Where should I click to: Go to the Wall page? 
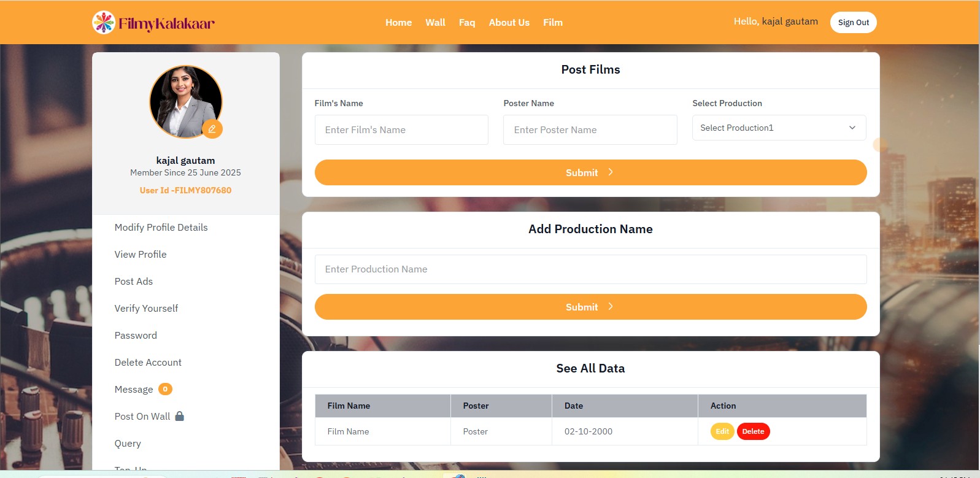pos(435,23)
